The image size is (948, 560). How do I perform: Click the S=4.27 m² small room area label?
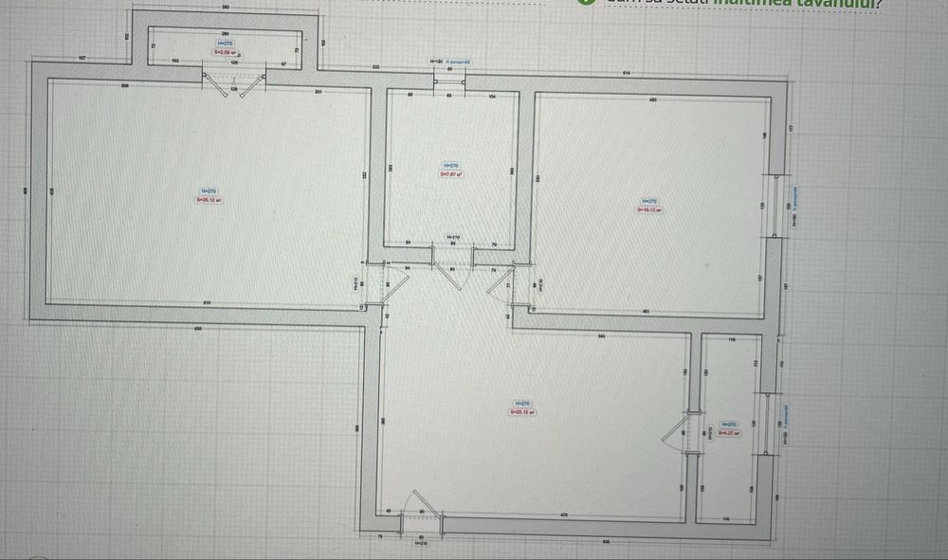(728, 432)
